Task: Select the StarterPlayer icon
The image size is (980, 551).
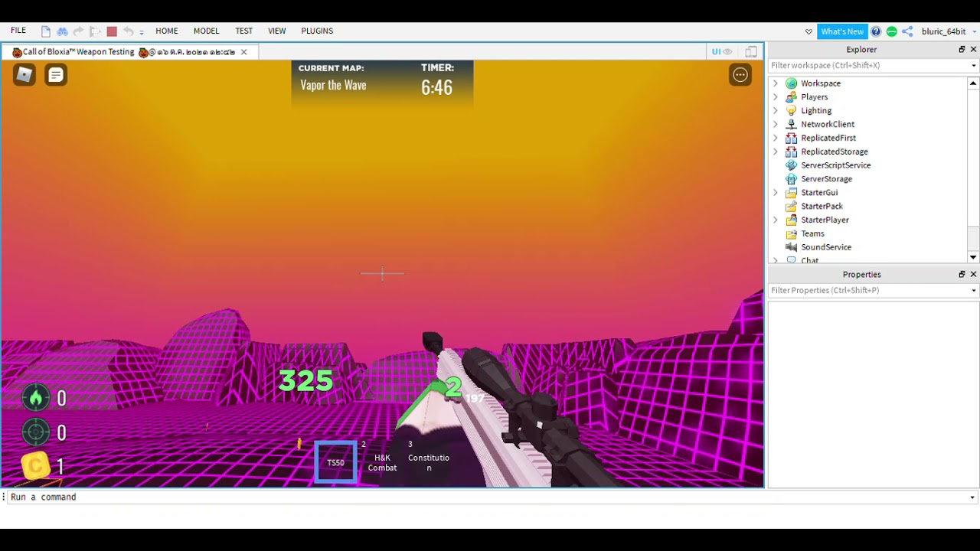Action: (792, 220)
